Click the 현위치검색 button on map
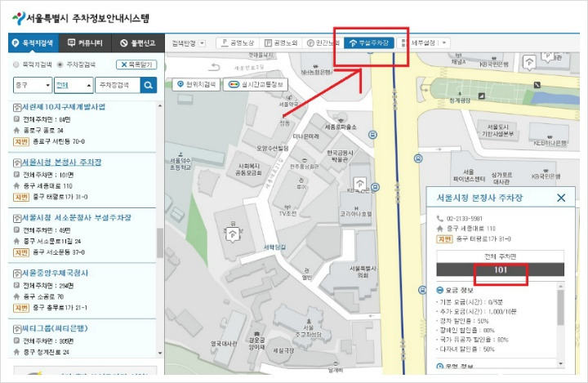This screenshot has width=588, height=383. coord(196,84)
